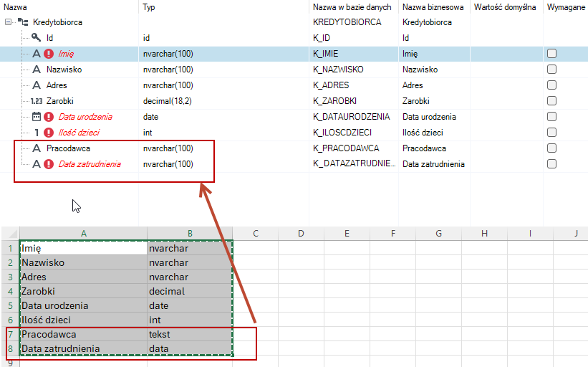Select spreadsheet column H header
Viewport: 588px width, 367px height.
(x=484, y=234)
